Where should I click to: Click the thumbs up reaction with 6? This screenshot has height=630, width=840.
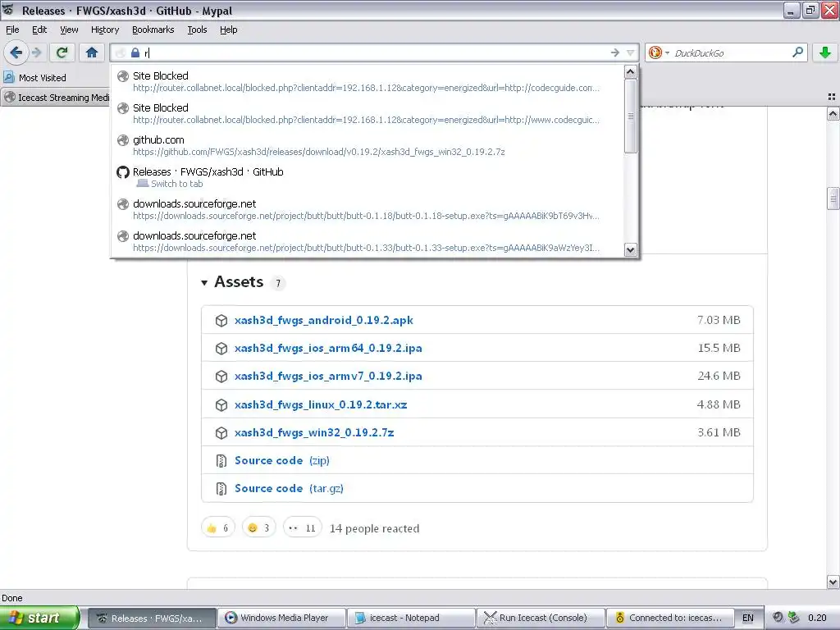218,528
